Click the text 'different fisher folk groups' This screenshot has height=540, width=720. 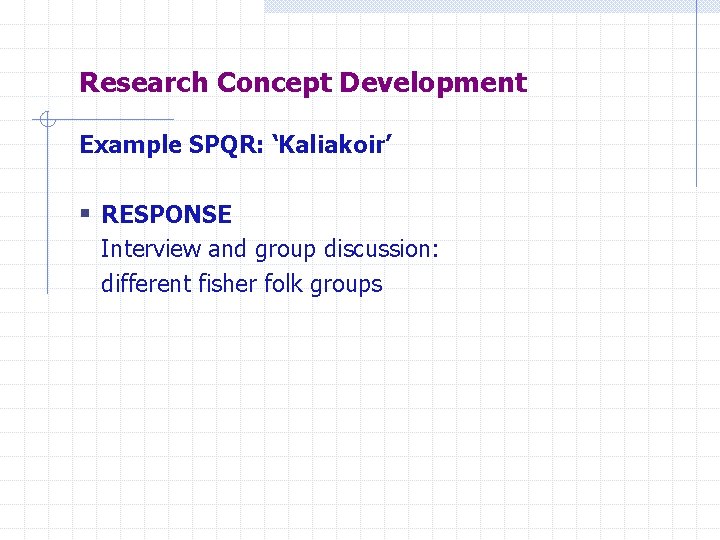click(x=242, y=284)
